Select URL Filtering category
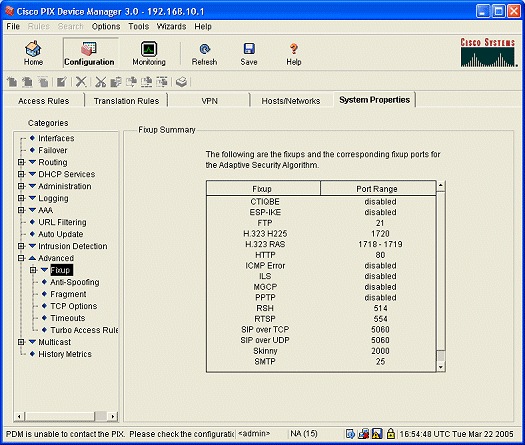525x445 pixels. 62,222
